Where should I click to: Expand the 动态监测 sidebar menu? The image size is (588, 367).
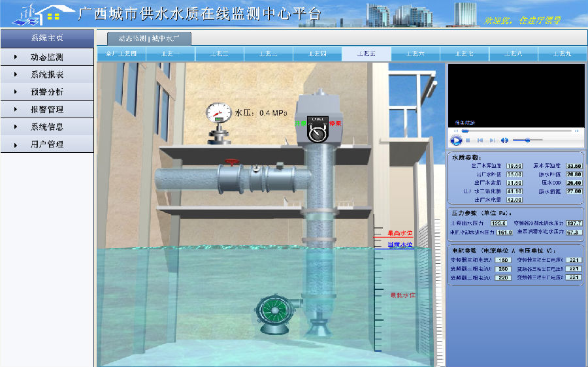[x=46, y=57]
